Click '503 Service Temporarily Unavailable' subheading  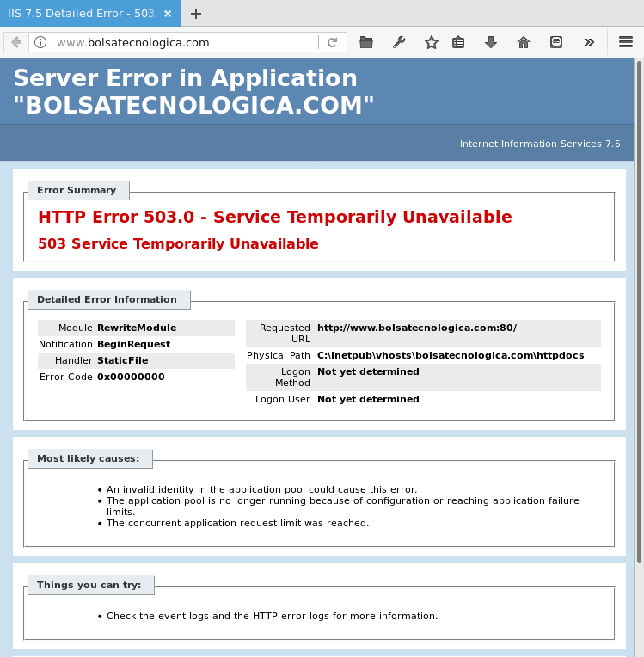(x=178, y=243)
